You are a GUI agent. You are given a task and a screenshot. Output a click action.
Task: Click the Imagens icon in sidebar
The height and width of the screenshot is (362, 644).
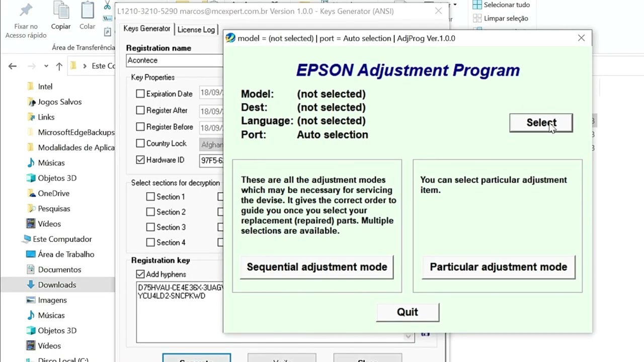pyautogui.click(x=31, y=300)
